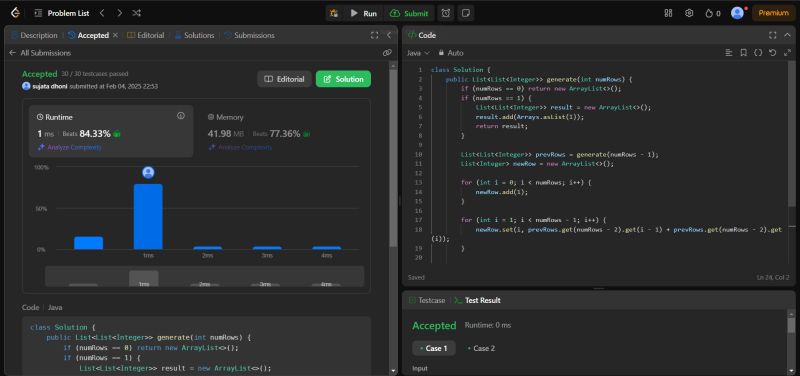Shuffle to a random problem

137,13
